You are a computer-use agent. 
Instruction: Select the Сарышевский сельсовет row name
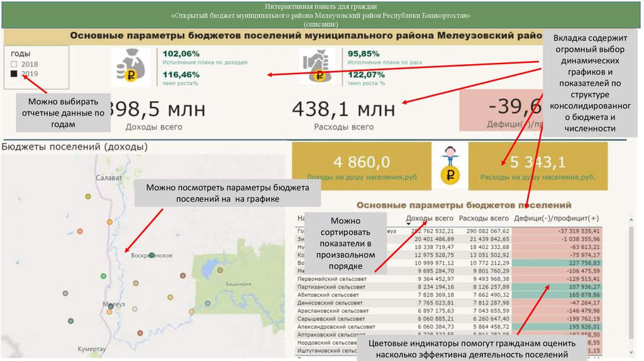(x=331, y=319)
